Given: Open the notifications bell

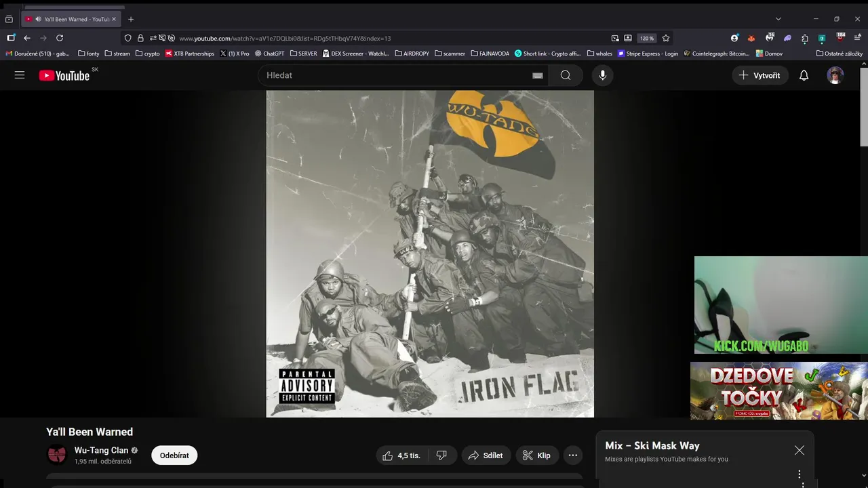Looking at the screenshot, I should (804, 75).
